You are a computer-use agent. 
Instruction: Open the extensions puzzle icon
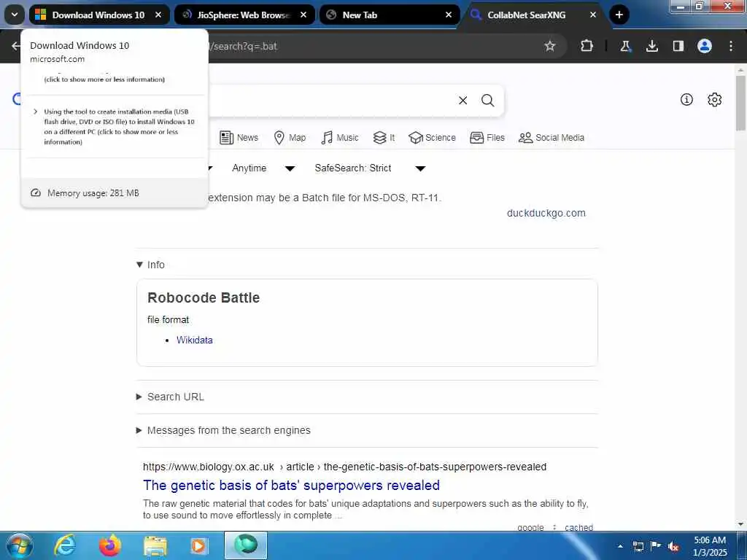[x=587, y=46]
